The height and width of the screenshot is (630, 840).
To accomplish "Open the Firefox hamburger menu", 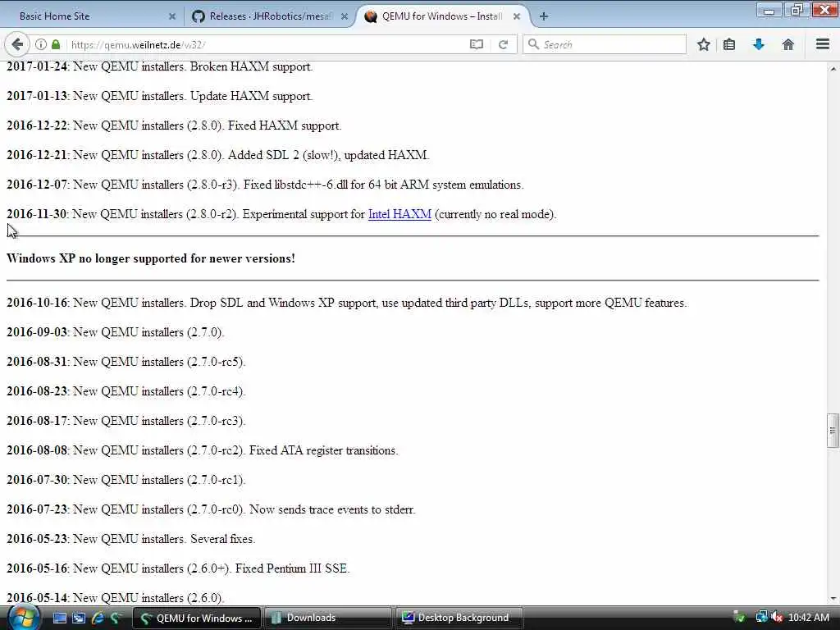I will coord(822,44).
